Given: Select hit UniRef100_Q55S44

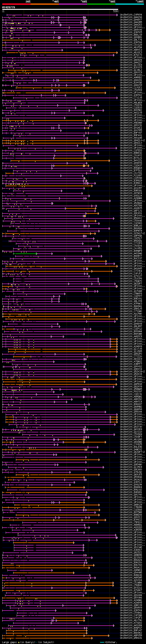Looking at the screenshot, I should pyautogui.click(x=131, y=412).
